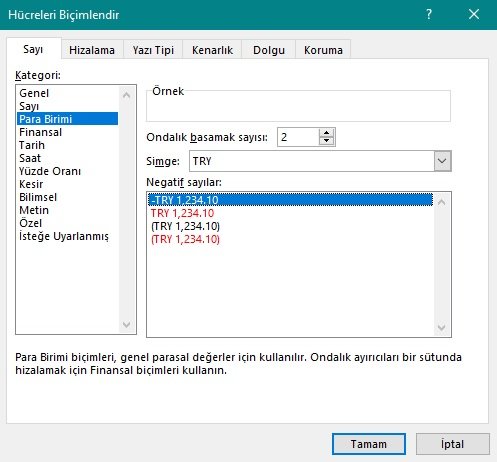Switch to the Sayı tab
Image resolution: width=497 pixels, height=462 pixels.
click(33, 49)
